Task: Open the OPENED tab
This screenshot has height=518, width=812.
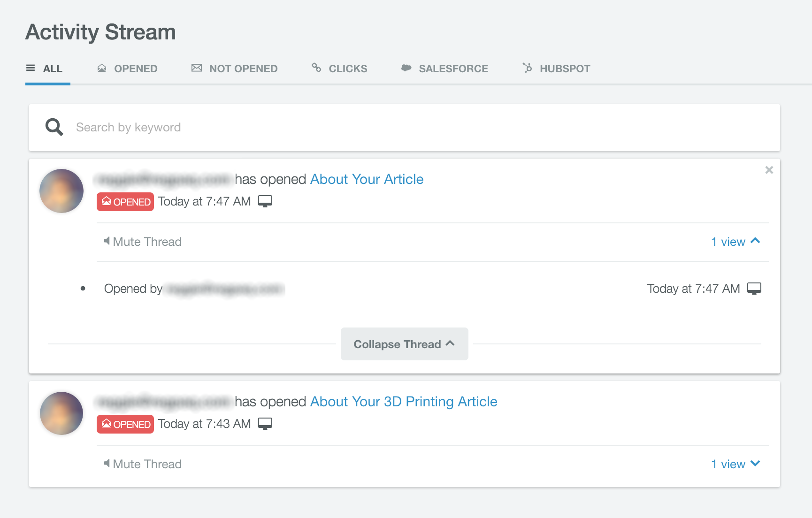Action: point(127,69)
